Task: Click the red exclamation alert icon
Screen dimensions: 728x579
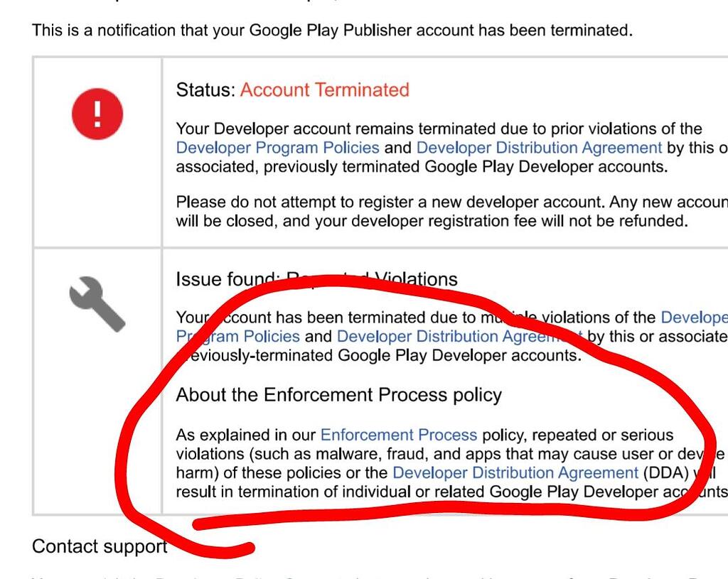Action: pos(97,114)
